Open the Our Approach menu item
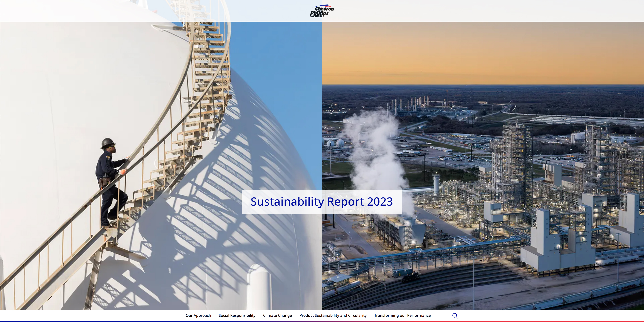 (x=198, y=316)
